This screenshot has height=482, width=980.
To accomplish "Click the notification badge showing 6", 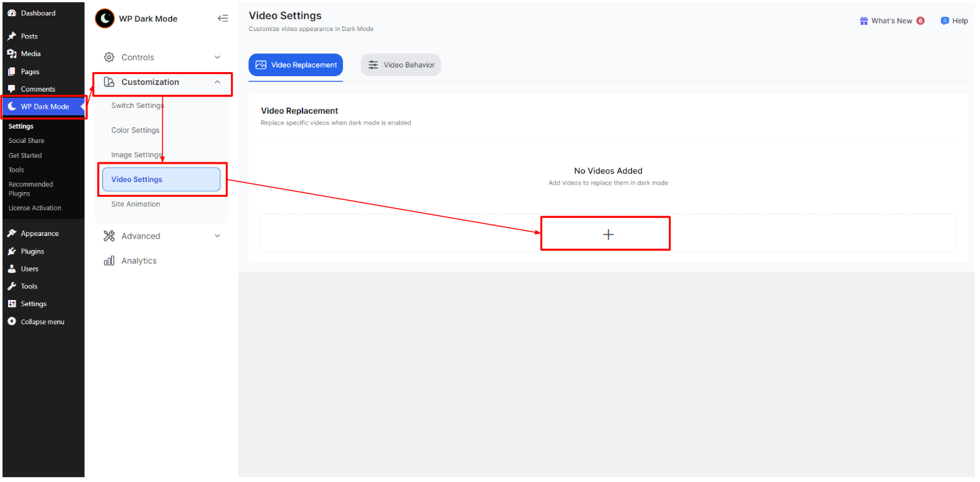I will click(x=921, y=21).
